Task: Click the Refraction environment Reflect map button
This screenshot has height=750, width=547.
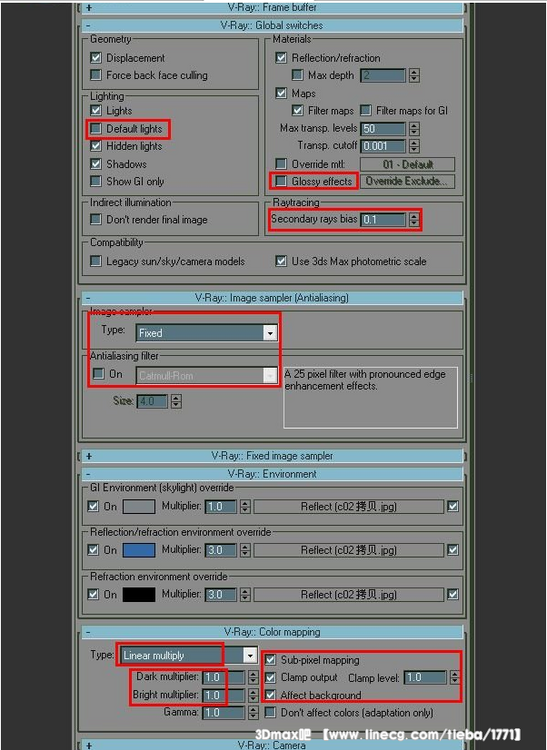Action: click(349, 595)
